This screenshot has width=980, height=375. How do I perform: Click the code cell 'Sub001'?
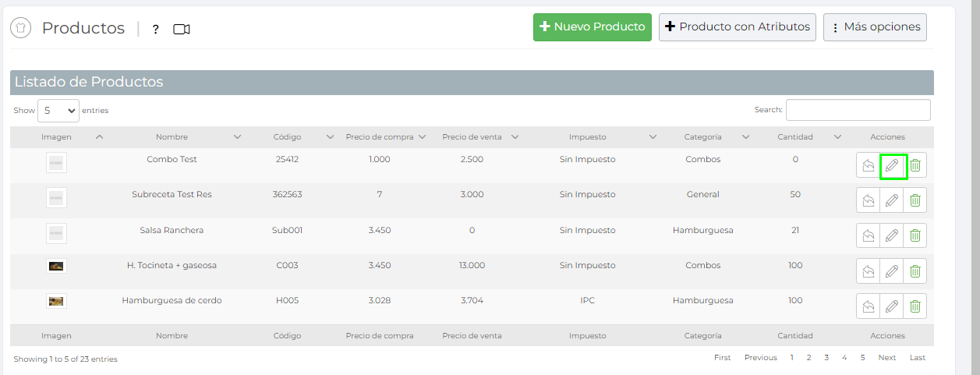(x=287, y=230)
